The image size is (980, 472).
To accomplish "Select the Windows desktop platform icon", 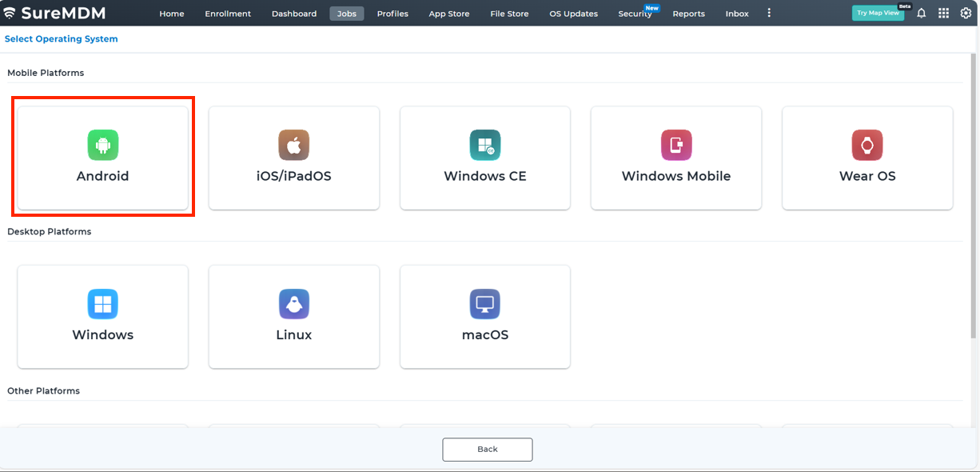I will [102, 304].
